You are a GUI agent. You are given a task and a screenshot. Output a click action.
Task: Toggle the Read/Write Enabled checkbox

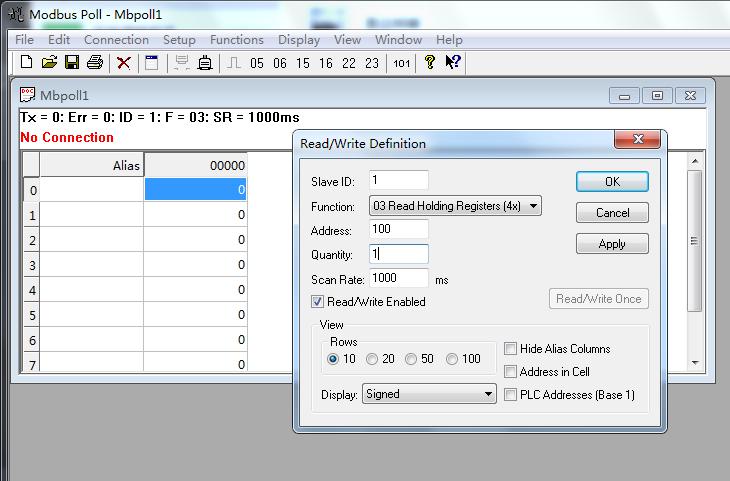click(x=318, y=301)
